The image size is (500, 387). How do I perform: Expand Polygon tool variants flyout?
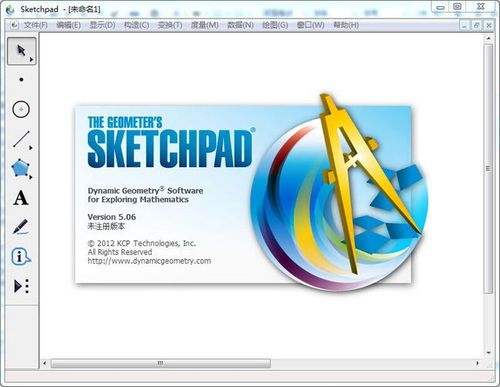coord(31,177)
